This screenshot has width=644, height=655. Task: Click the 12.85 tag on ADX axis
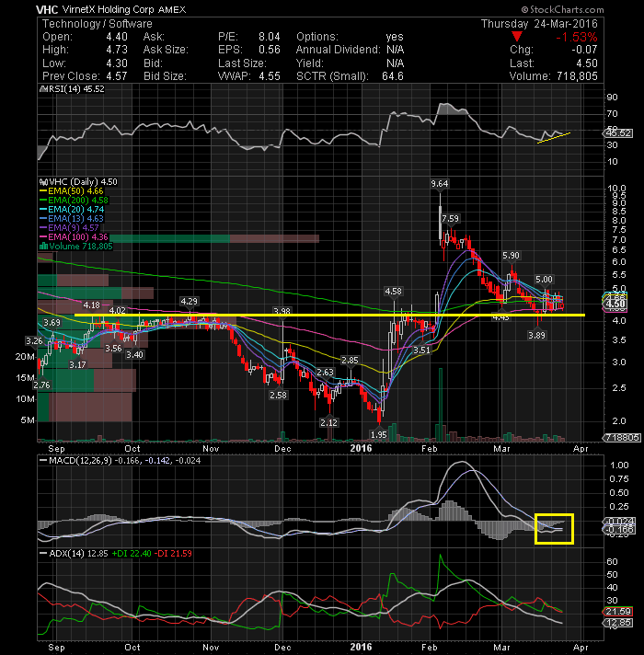coord(618,623)
